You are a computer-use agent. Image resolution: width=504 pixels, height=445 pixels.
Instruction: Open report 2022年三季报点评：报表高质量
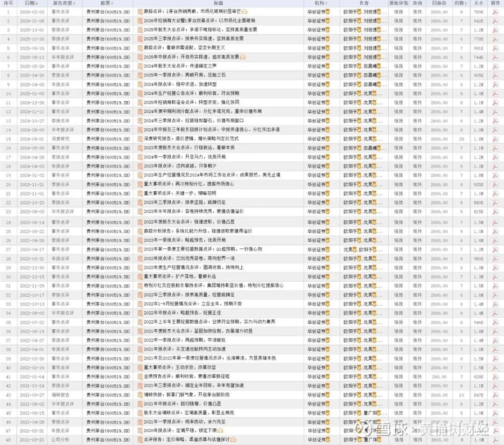(189, 295)
